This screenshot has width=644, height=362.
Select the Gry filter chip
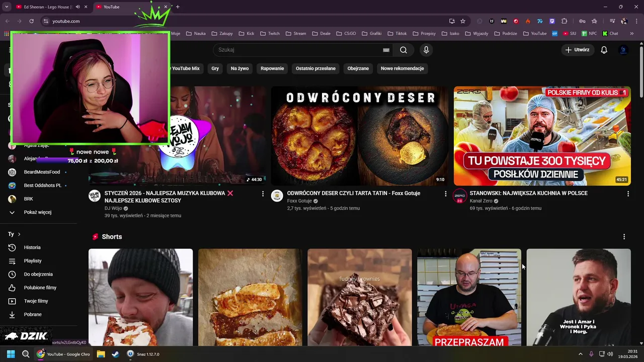click(215, 68)
